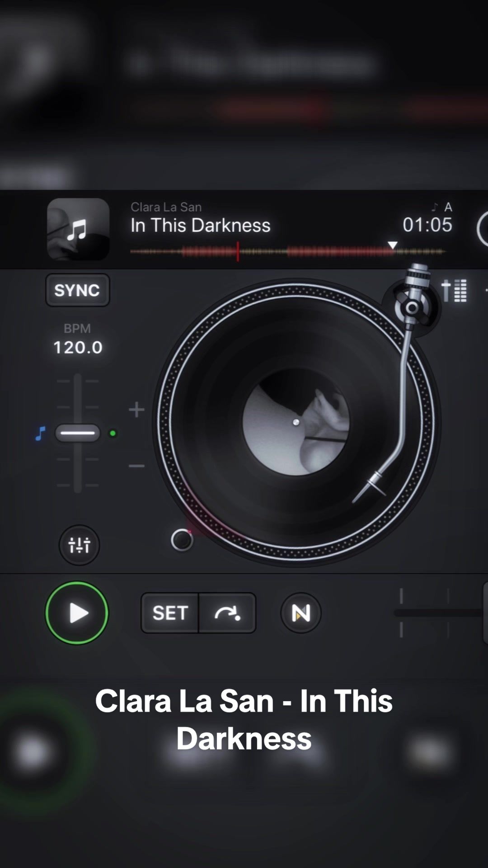Tap the jump-to-cue arrow button
This screenshot has width=488, height=868.
227,613
